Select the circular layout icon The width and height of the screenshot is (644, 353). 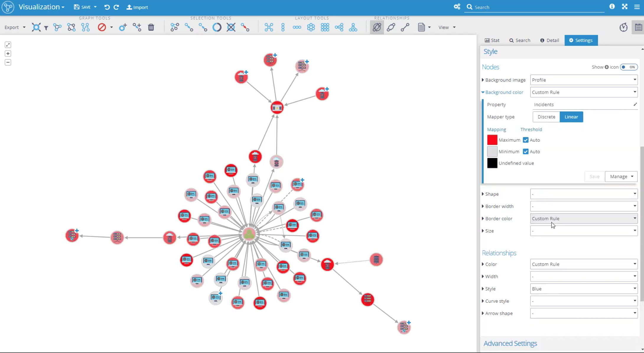tap(311, 27)
